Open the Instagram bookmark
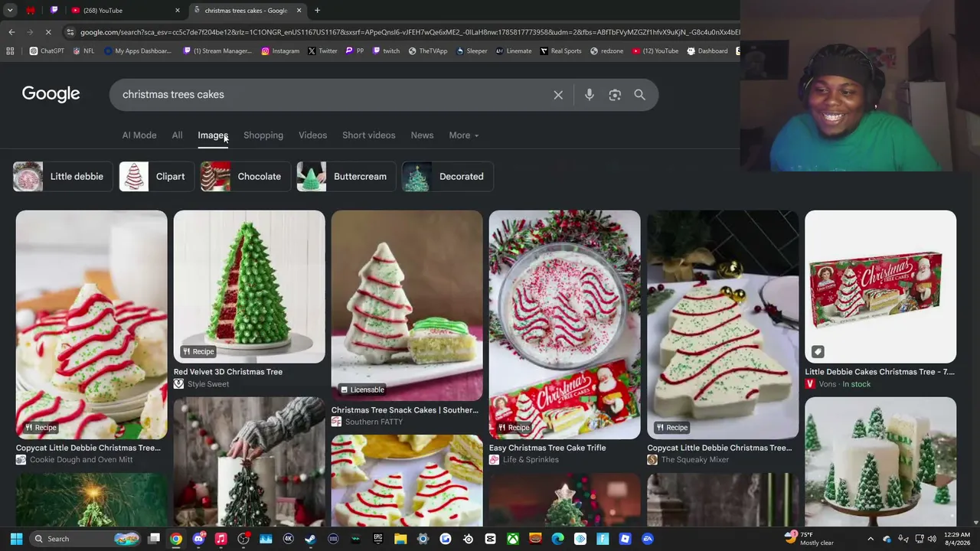Screen dimensions: 980x551 (280, 51)
